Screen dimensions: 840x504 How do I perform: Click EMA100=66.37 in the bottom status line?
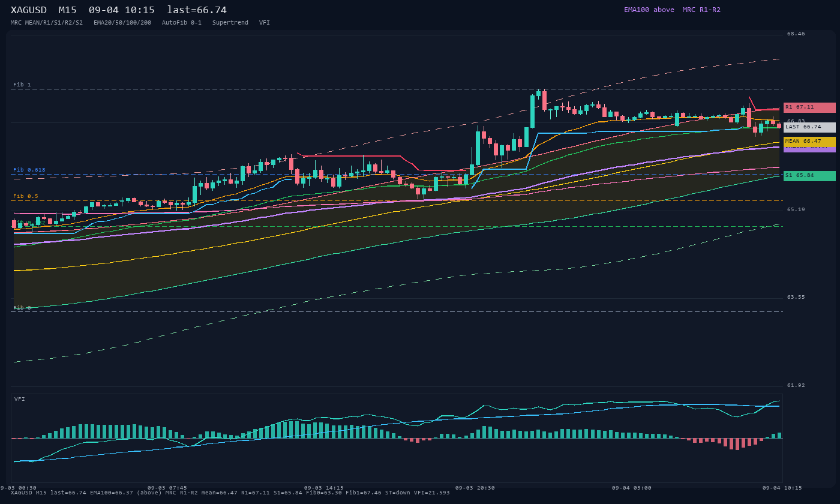point(112,493)
